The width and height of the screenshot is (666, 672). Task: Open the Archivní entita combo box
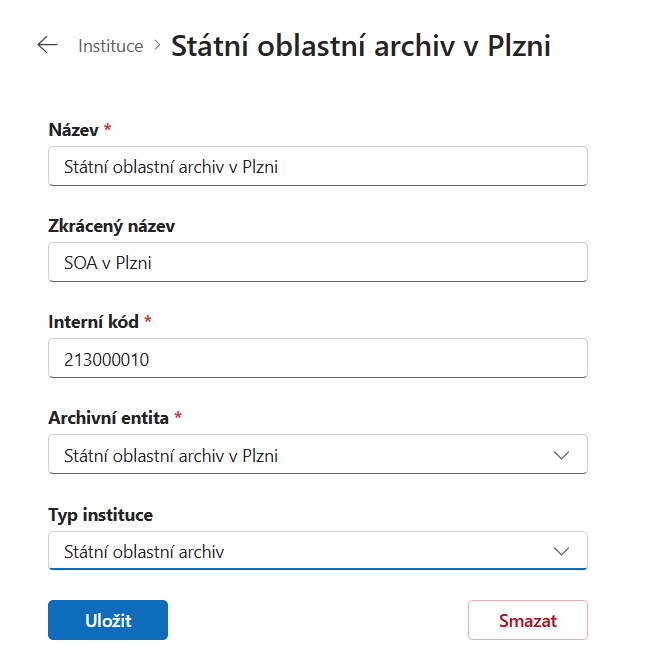pos(318,454)
